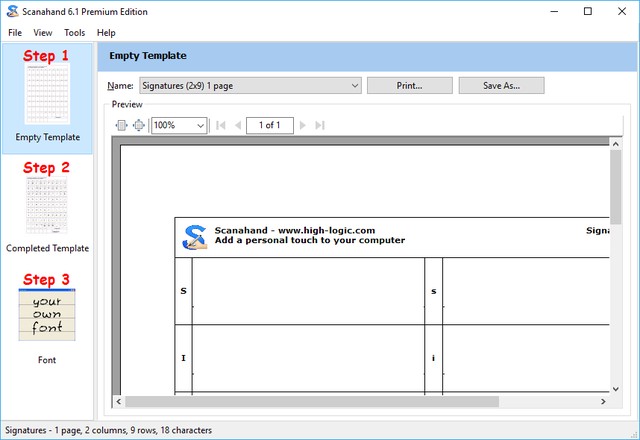This screenshot has height=440, width=640.
Task: Open the File menu
Action: pos(15,33)
